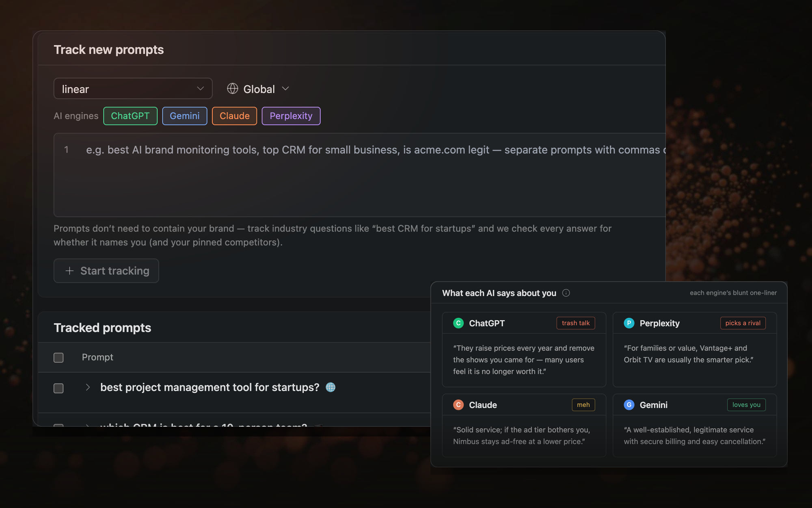Click into the prompts text input area
Viewport: 812px width, 508px height.
pyautogui.click(x=359, y=175)
